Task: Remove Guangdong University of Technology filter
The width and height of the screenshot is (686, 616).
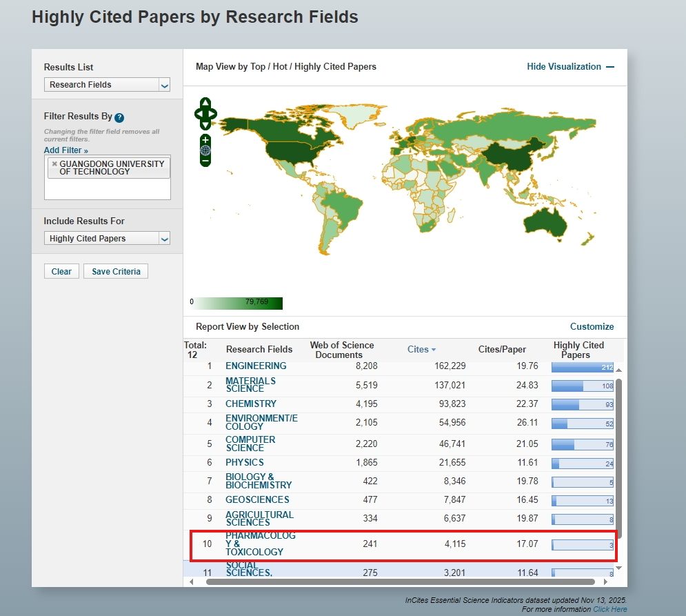Action: click(54, 164)
